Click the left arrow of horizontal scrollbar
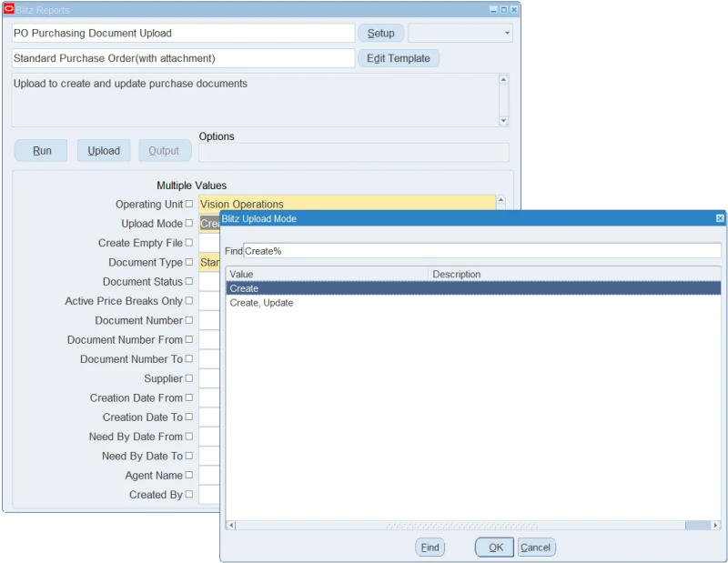Screen dimensions: 728x563 tap(231, 525)
